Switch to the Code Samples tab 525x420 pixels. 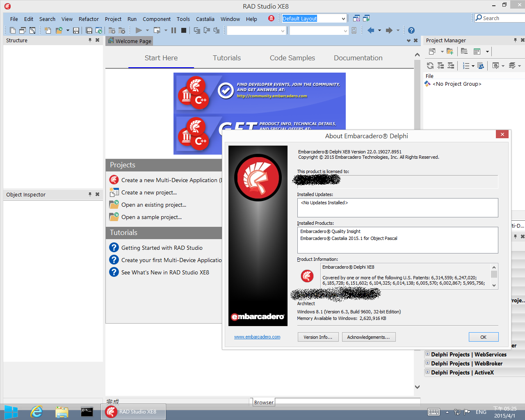pos(292,58)
